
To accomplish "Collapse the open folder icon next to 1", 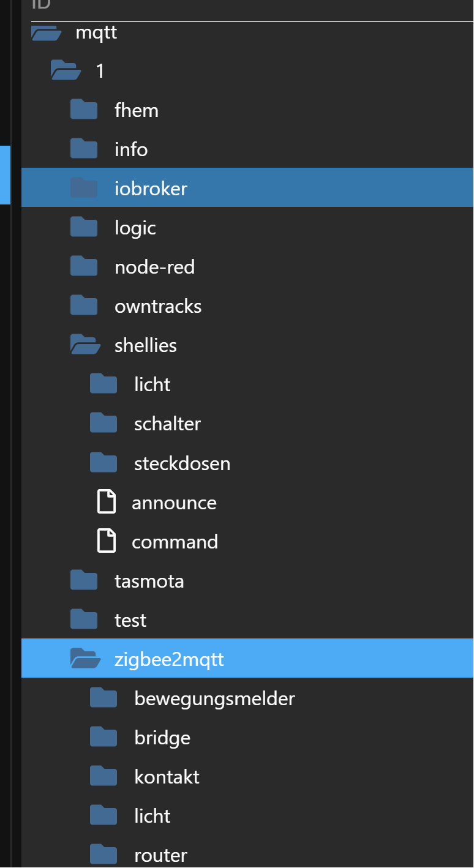I will click(x=66, y=71).
